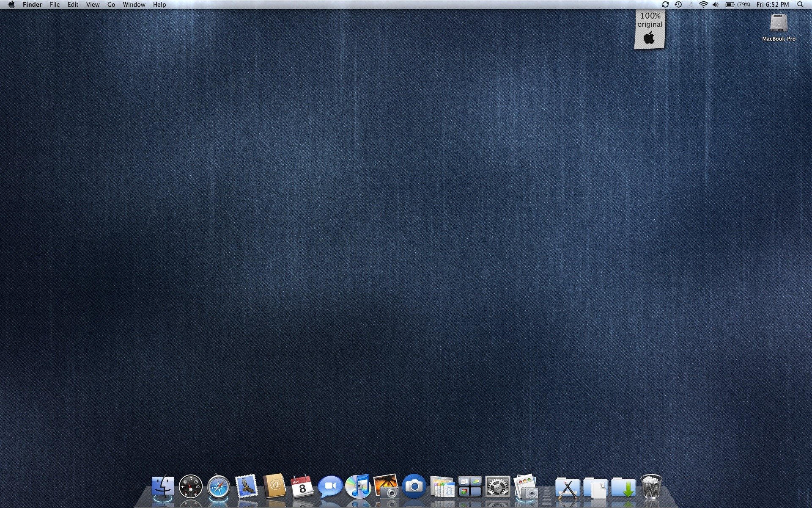Open the volume control icon
The height and width of the screenshot is (508, 812).
pyautogui.click(x=716, y=5)
